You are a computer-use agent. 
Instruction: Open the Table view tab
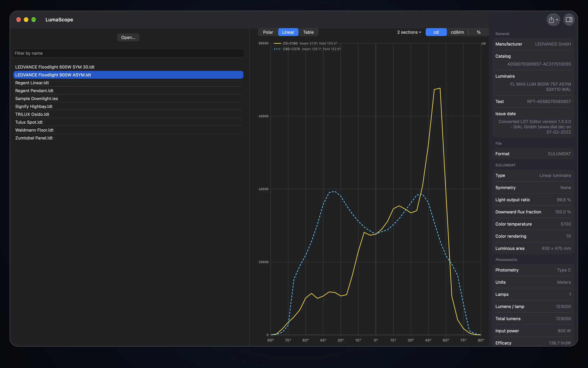[x=308, y=32]
